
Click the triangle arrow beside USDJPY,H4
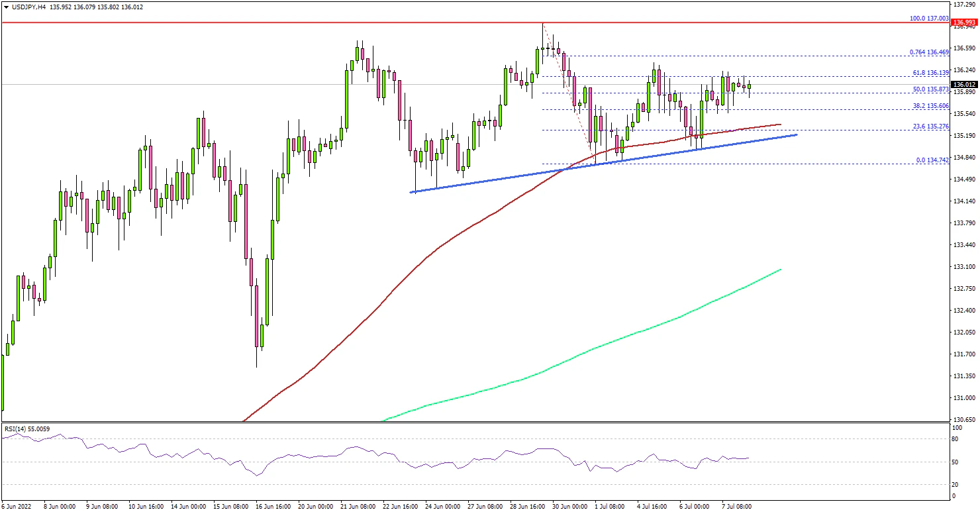pos(5,7)
